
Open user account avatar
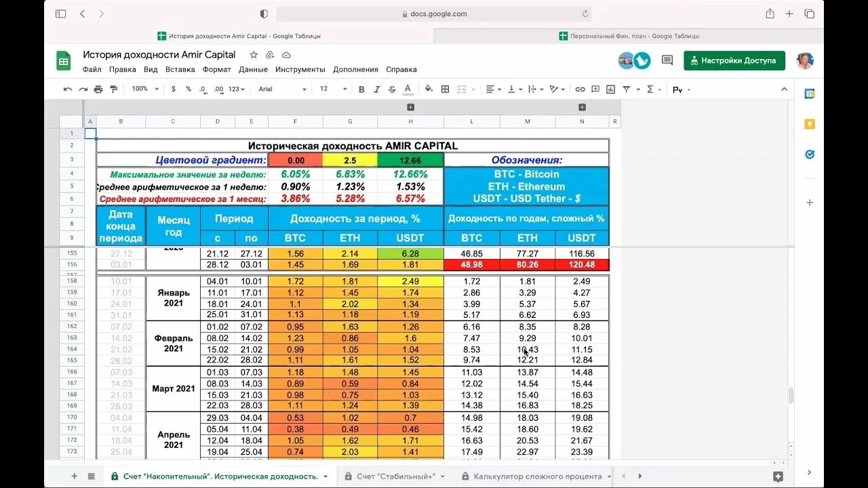[x=805, y=60]
